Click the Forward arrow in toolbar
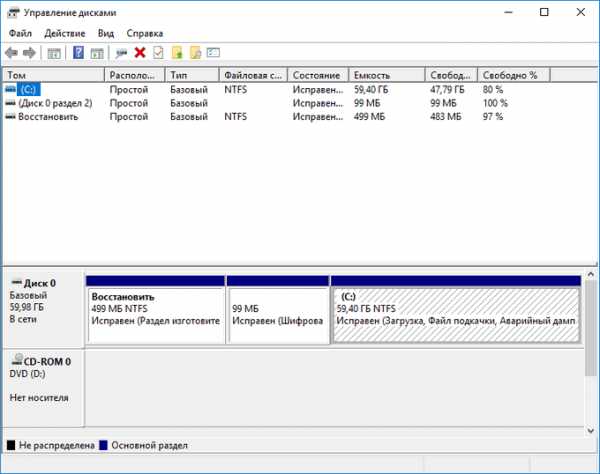This screenshot has height=474, width=600. [x=29, y=53]
